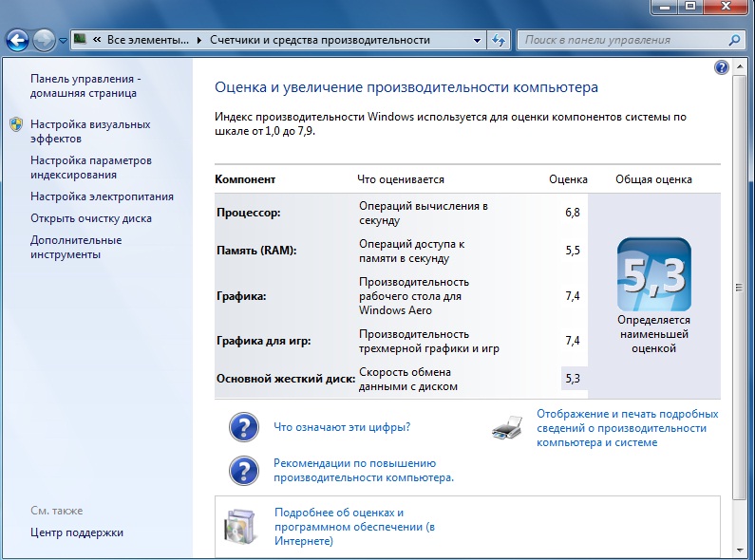Click the back navigation arrow button

point(17,41)
